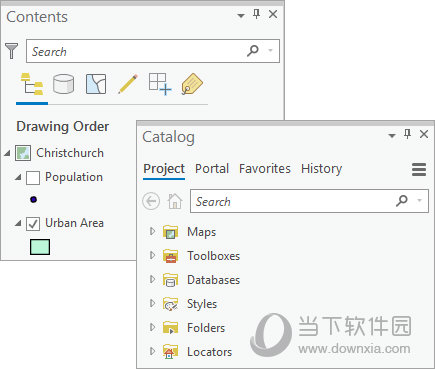Click the Toolboxes folder icon
The image size is (435, 369).
coord(170,256)
